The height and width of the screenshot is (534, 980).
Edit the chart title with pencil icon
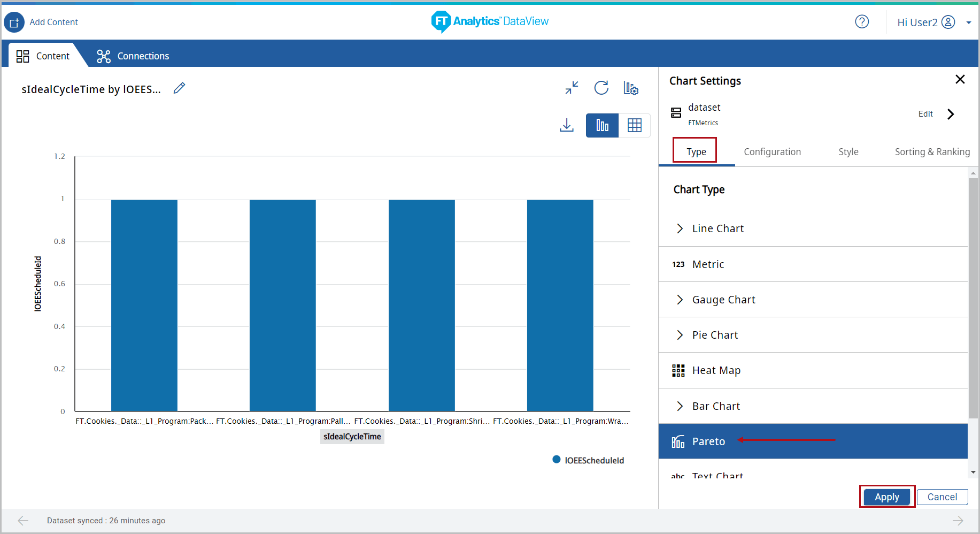click(x=180, y=88)
